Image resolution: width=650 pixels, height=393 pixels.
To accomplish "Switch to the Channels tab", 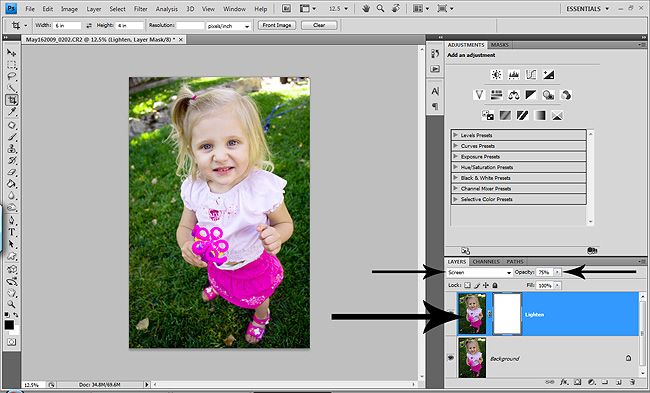I will pyautogui.click(x=486, y=262).
